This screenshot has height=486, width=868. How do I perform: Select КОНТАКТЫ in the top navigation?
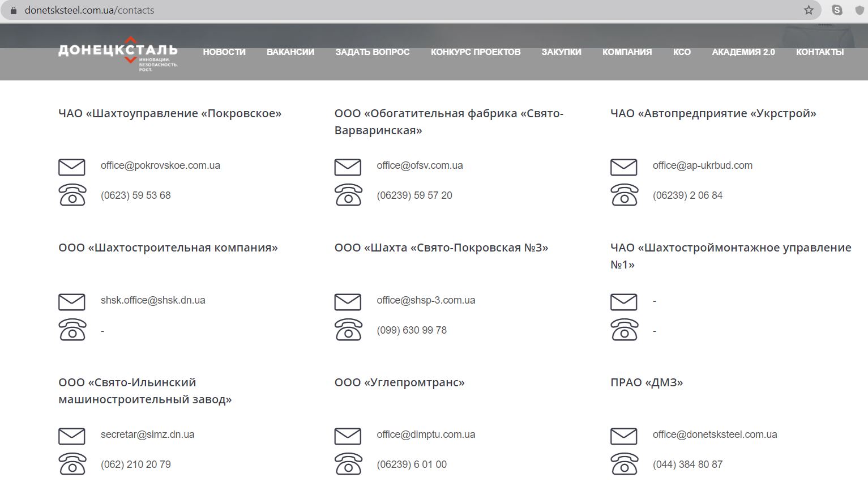click(x=820, y=52)
